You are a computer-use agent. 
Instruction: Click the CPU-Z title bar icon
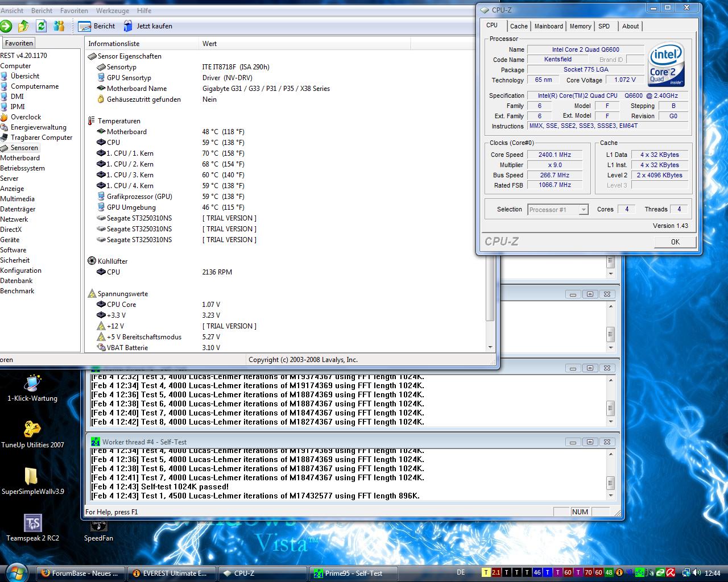(485, 10)
